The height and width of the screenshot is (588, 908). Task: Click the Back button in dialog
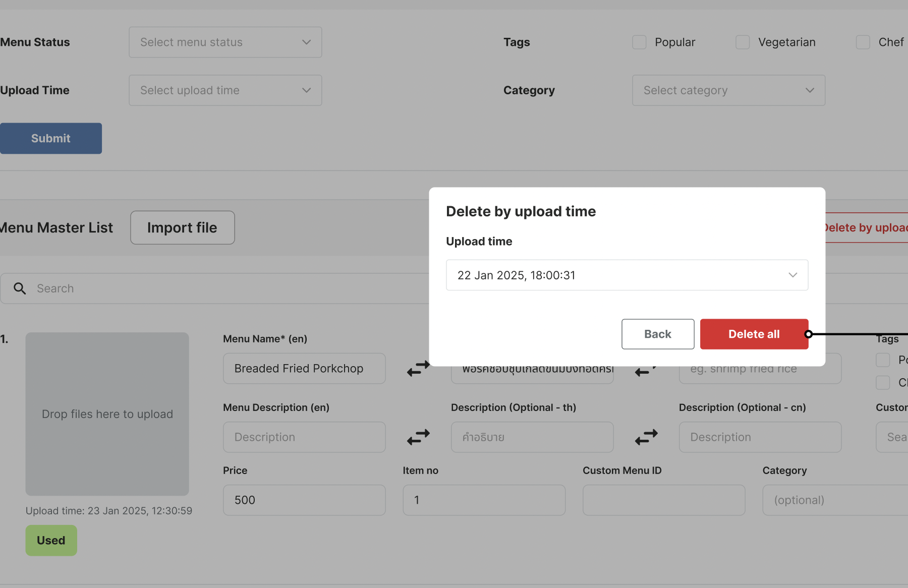pos(657,334)
